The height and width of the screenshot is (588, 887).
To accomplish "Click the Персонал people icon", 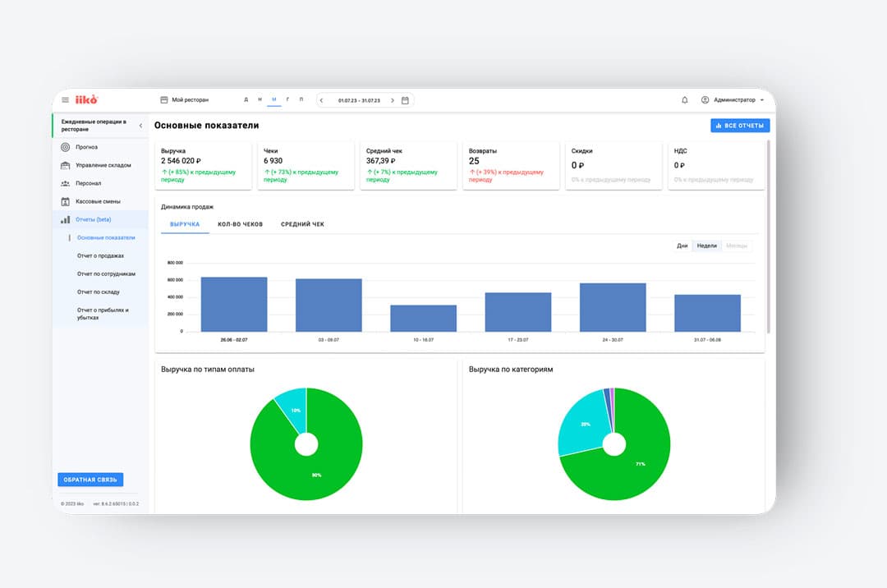I will point(66,183).
